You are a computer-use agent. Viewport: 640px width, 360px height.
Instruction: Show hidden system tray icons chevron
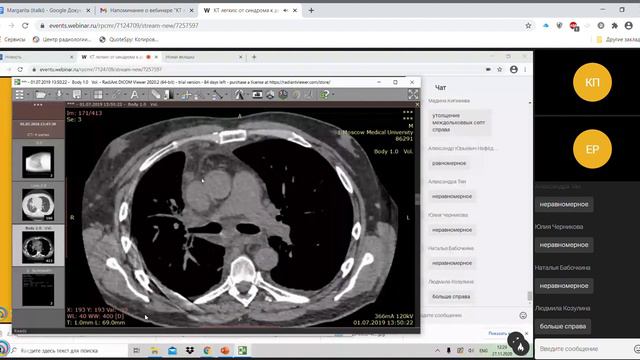coord(437,351)
